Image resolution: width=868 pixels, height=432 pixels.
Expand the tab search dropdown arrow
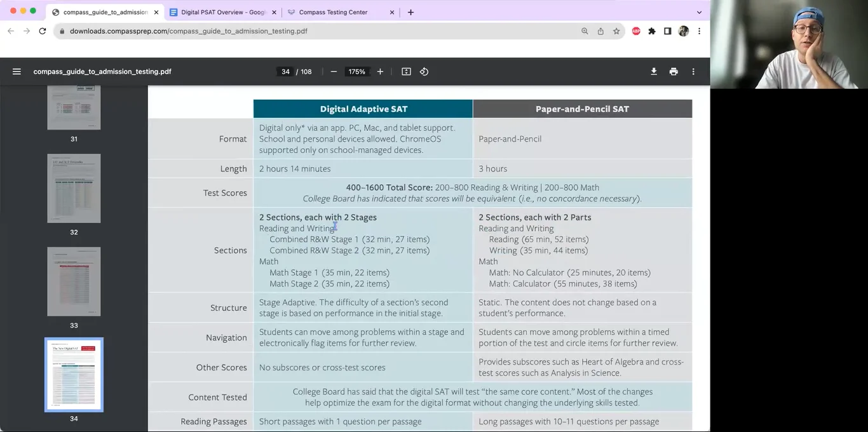699,12
